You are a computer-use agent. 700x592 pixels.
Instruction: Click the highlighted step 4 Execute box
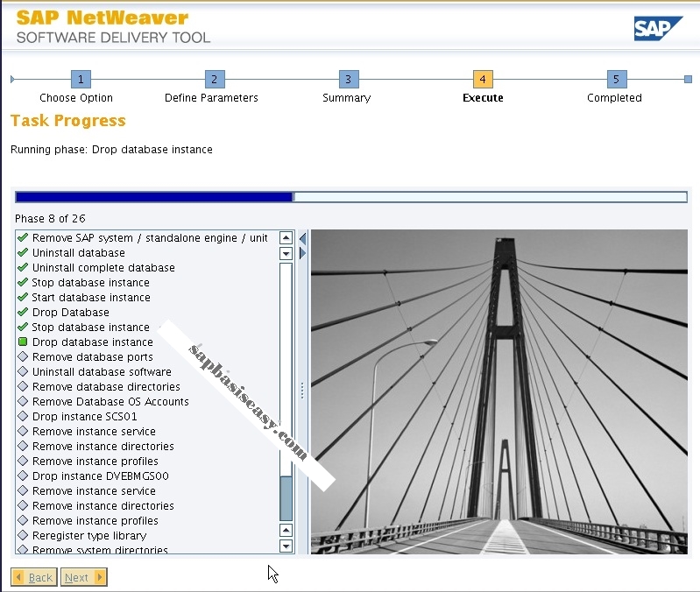coord(483,80)
